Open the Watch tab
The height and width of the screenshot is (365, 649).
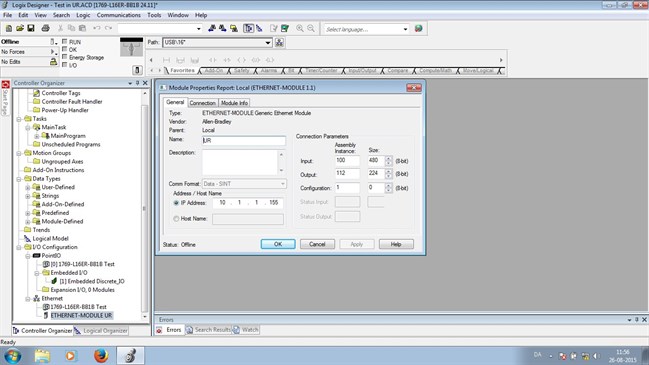coord(246,330)
